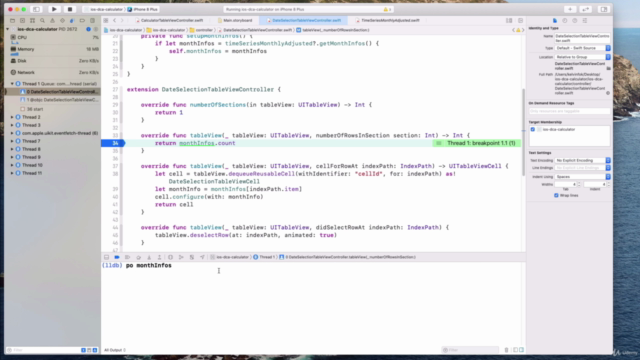Select the Network gauge row
The image size is (640, 360).
point(53,73)
